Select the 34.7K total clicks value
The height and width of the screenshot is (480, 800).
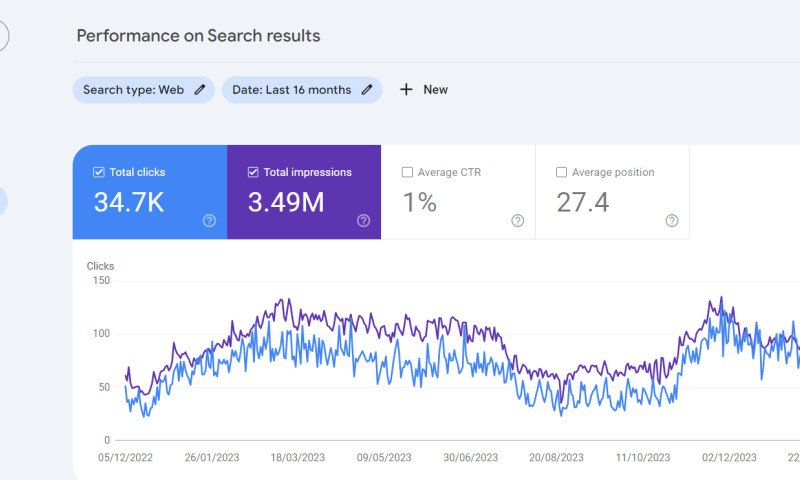coord(129,203)
